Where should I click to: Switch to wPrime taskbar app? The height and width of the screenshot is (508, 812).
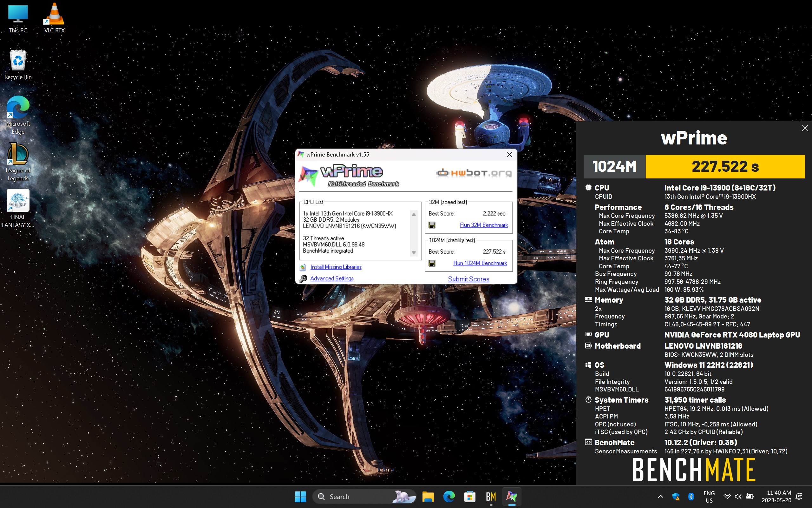coord(512,497)
